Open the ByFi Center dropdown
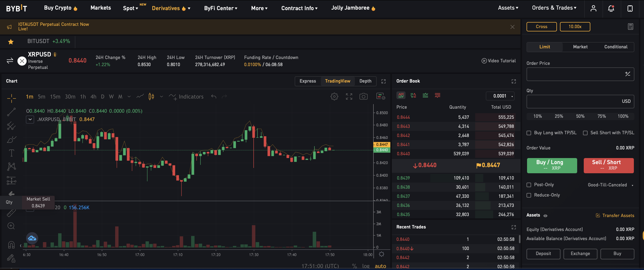644x270 pixels. click(221, 8)
